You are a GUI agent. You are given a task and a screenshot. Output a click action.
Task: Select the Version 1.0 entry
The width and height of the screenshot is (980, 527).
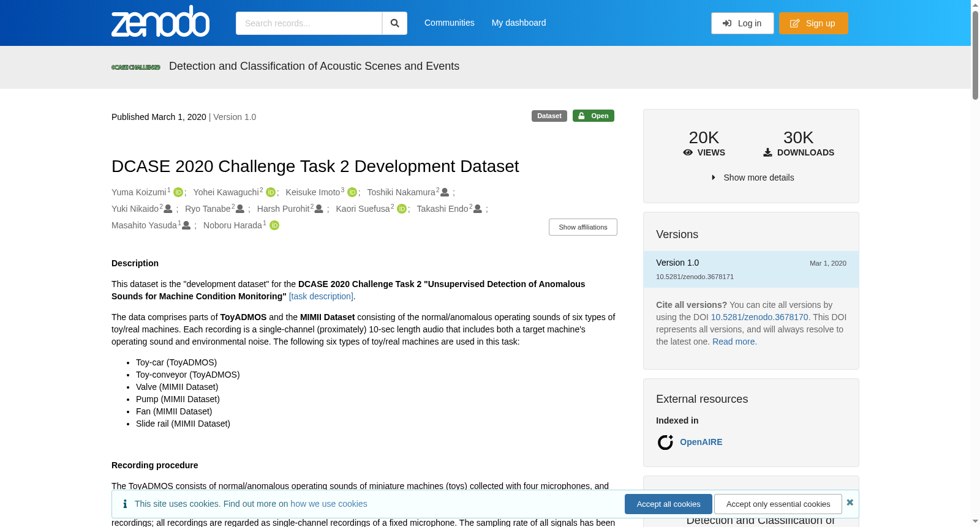[751, 269]
